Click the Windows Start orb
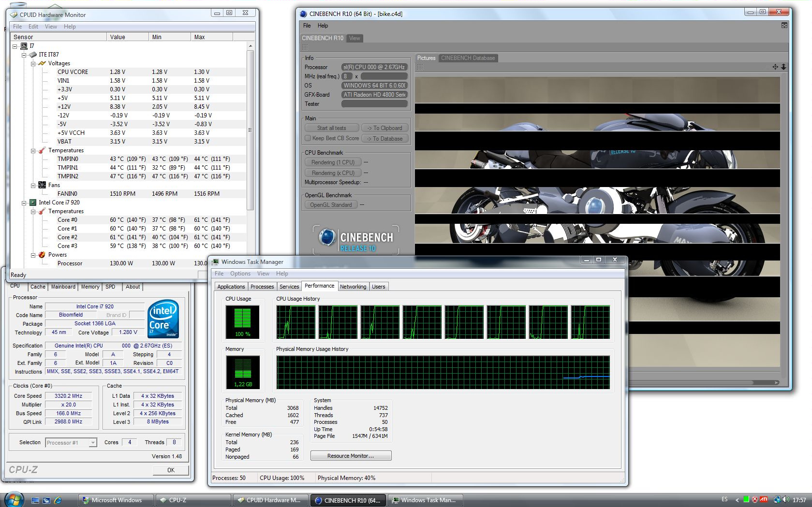Screen dimensions: 812x507 tap(13, 499)
